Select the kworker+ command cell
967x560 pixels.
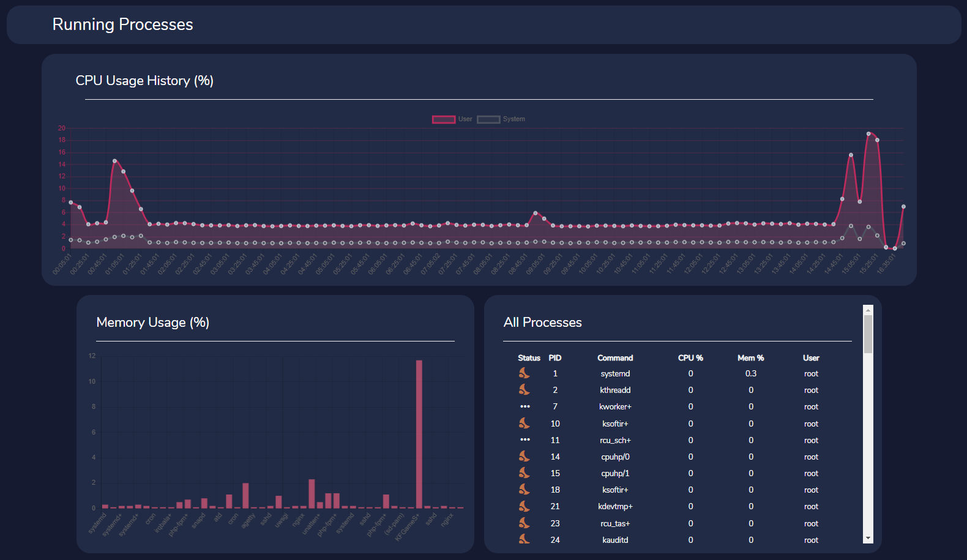pyautogui.click(x=615, y=406)
